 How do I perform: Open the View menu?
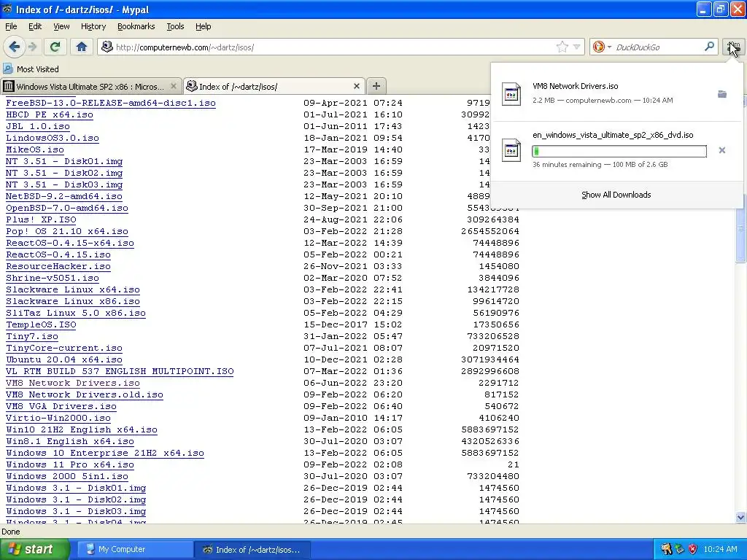pyautogui.click(x=61, y=26)
